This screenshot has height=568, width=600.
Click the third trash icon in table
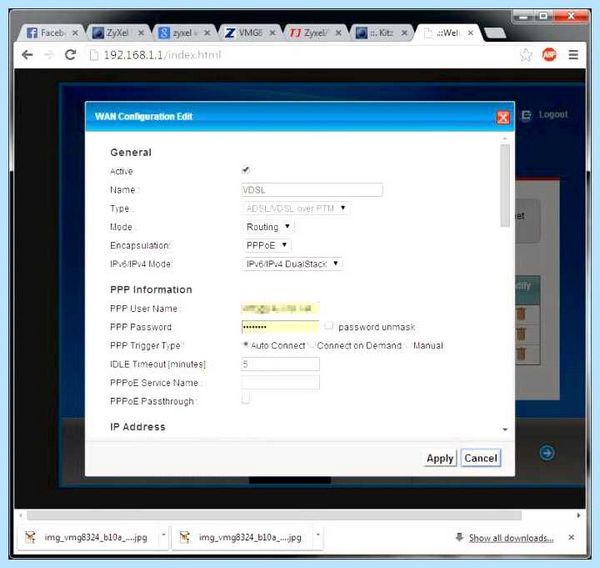[521, 354]
